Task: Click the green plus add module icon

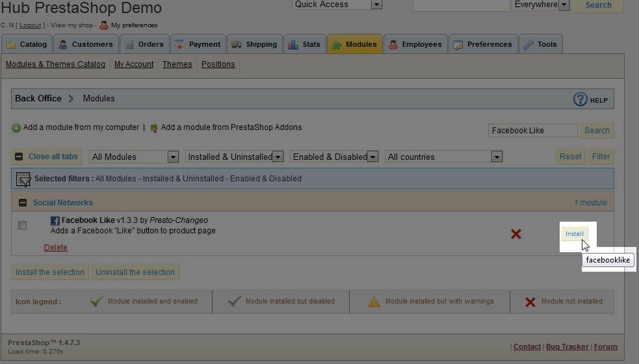Action: pyautogui.click(x=16, y=128)
